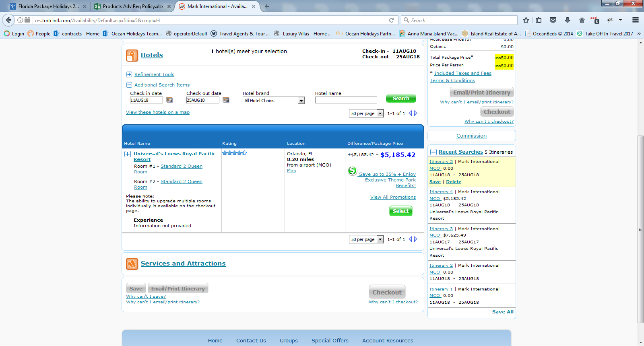Click the green savings promotion icon
Screen dimensions: 644x346
352,171
